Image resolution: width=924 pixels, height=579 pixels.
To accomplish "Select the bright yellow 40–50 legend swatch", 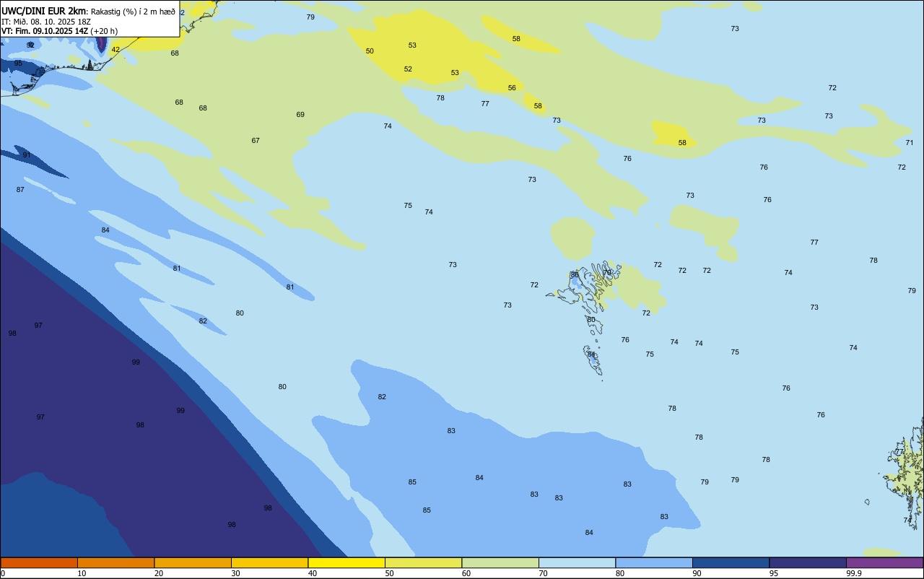I will pyautogui.click(x=346, y=562).
